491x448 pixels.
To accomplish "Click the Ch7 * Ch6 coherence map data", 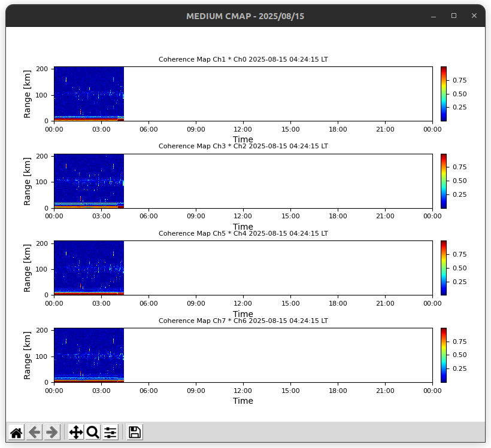I will pyautogui.click(x=89, y=355).
